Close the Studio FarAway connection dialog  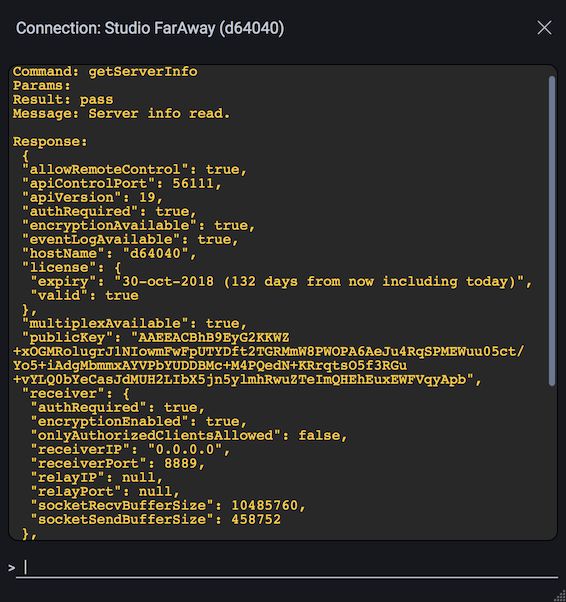pos(544,28)
